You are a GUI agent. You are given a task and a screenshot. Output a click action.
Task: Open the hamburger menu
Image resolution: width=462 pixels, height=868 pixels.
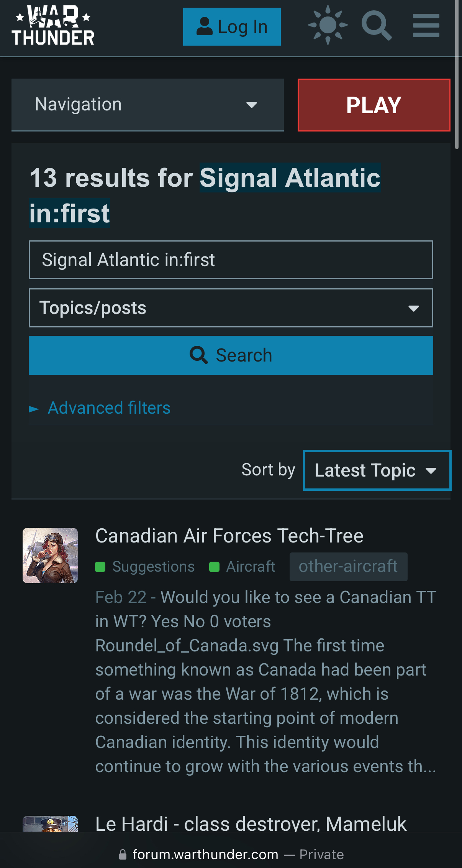pyautogui.click(x=426, y=26)
